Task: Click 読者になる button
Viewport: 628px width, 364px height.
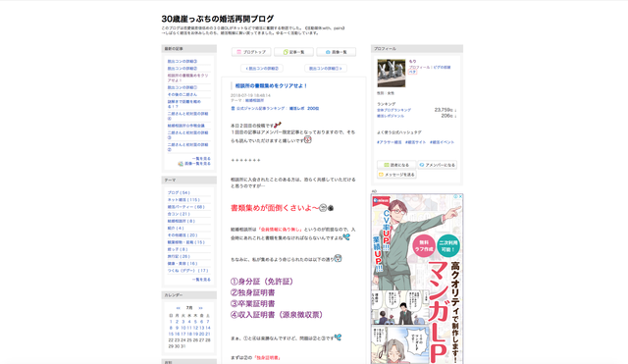Action: pyautogui.click(x=396, y=165)
